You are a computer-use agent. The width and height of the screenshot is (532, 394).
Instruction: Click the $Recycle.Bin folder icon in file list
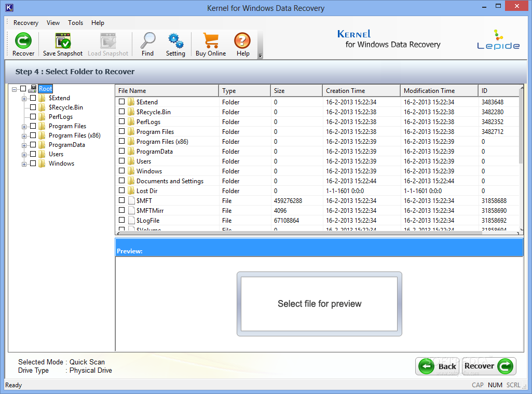[x=131, y=112]
